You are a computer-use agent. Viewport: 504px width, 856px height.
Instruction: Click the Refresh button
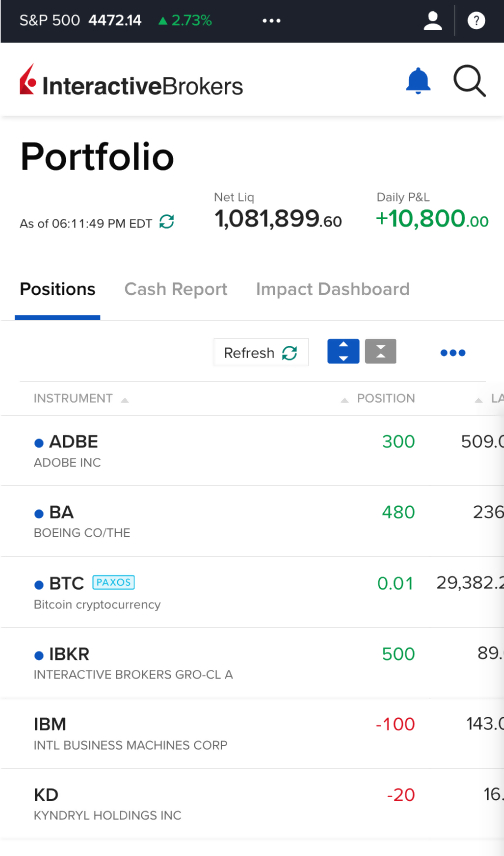tap(260, 353)
